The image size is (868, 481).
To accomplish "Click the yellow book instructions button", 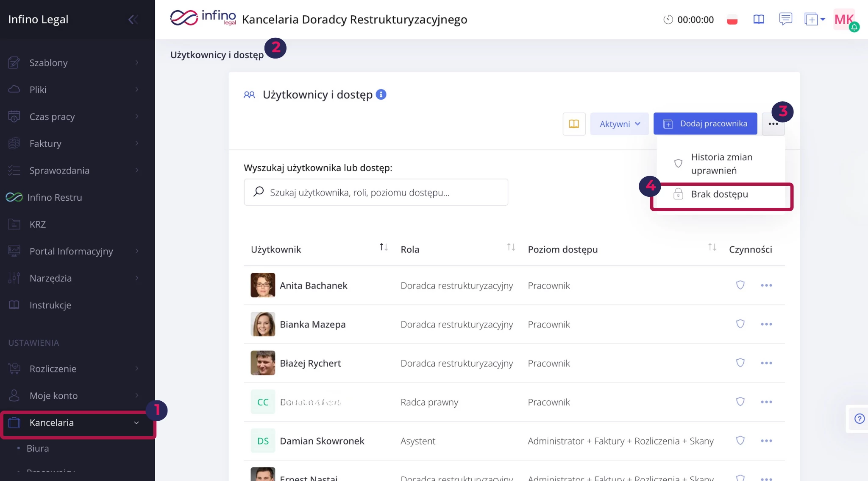I will point(574,124).
